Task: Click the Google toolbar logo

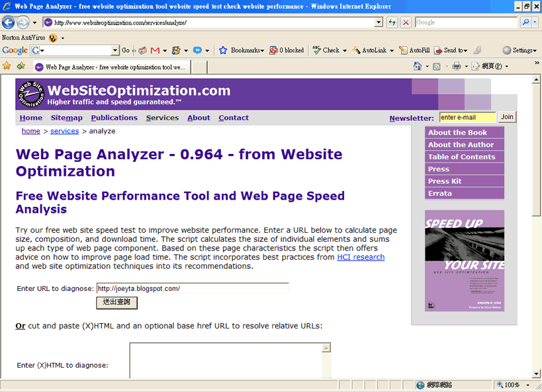Action: tap(15, 50)
